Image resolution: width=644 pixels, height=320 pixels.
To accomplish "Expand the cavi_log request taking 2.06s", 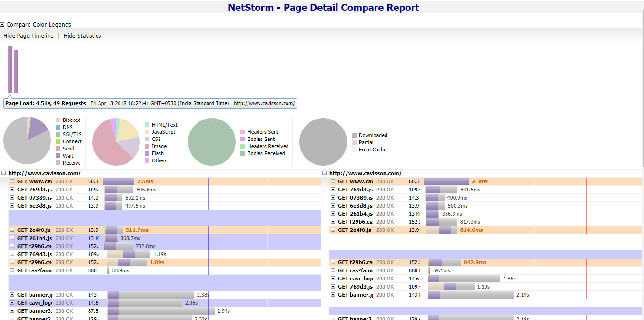I will tap(12, 303).
